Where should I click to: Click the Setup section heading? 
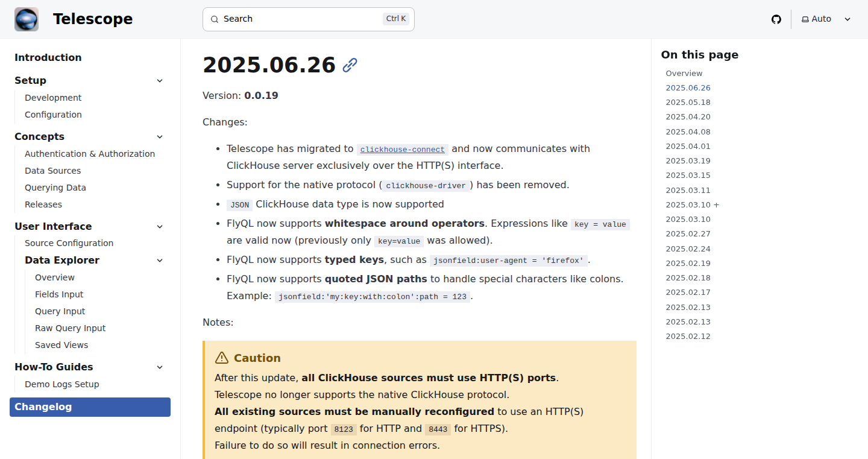[x=30, y=81]
